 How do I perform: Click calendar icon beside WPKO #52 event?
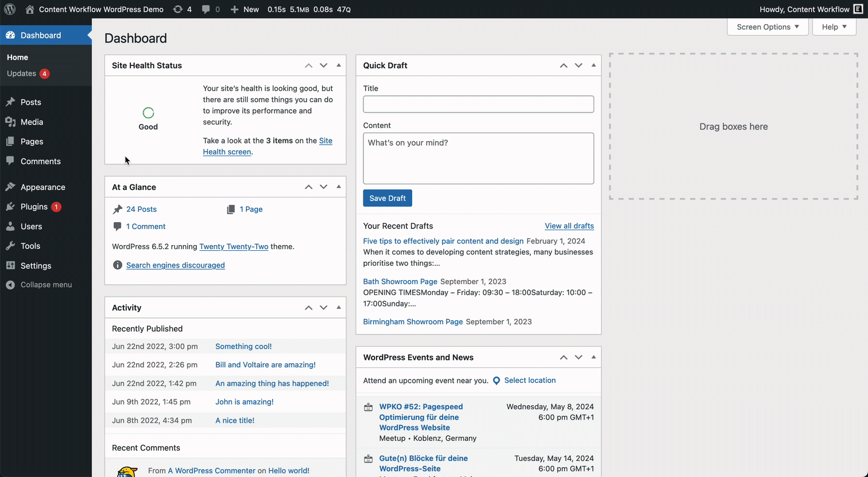(x=369, y=407)
